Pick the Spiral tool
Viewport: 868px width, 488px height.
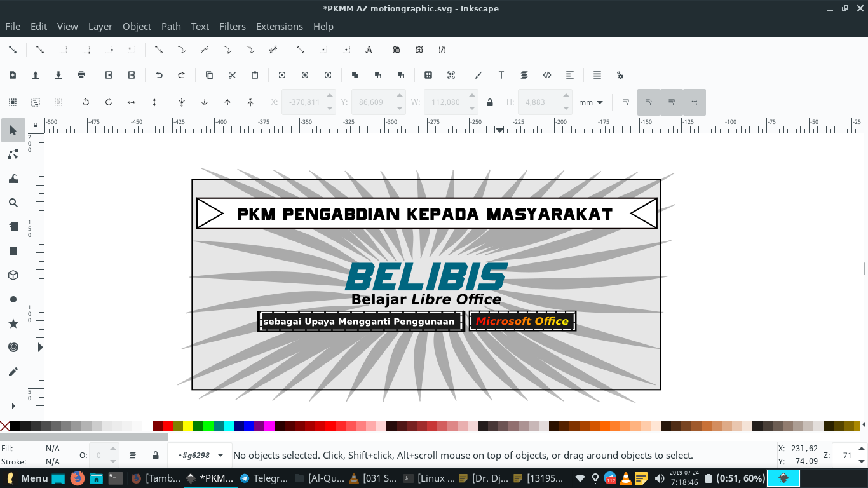click(13, 348)
